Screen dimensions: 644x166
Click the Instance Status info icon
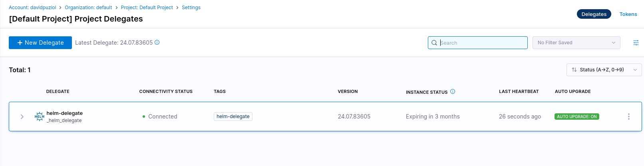pyautogui.click(x=453, y=91)
